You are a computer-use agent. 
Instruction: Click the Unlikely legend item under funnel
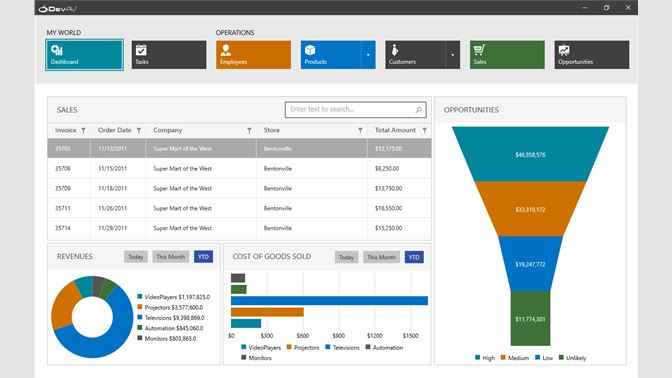tap(573, 358)
